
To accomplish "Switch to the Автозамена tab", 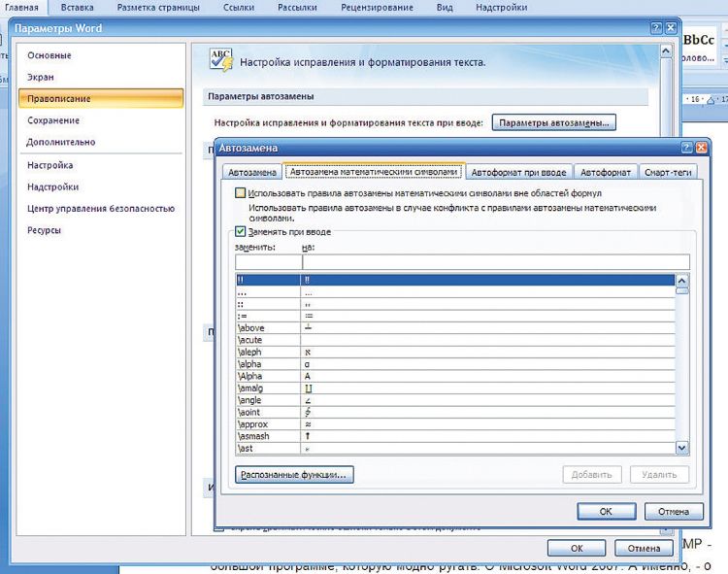I will tap(251, 172).
